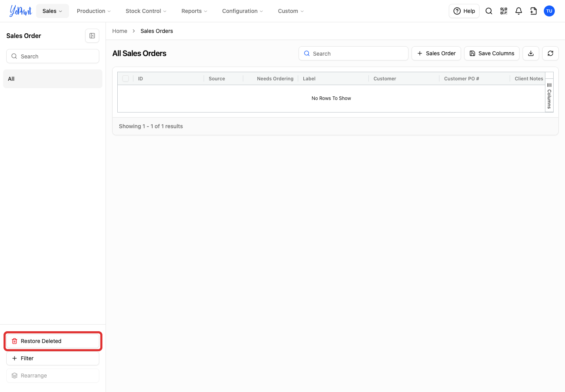Click 'Showing 1 - 1 of 1 results' text

pos(151,126)
